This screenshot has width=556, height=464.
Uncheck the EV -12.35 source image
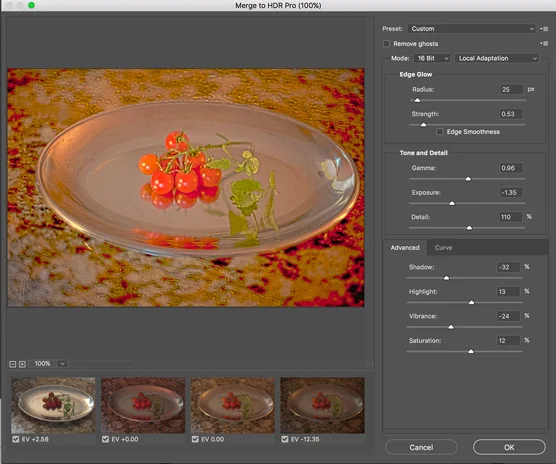click(284, 439)
